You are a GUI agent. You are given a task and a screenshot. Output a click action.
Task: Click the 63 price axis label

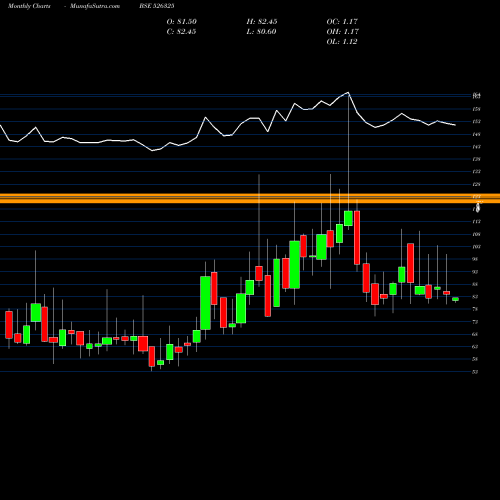pos(475,347)
